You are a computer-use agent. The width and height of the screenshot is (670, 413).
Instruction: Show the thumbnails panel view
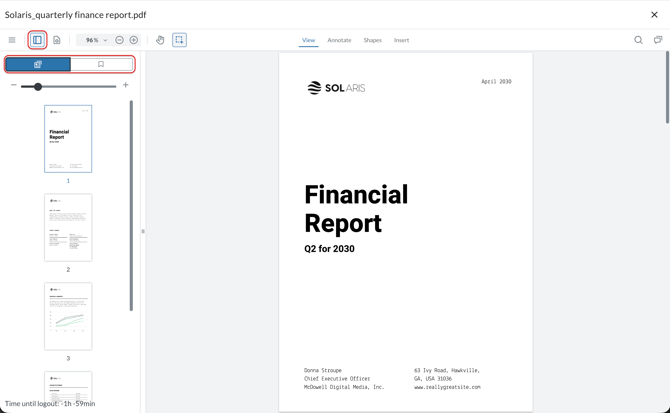point(38,64)
